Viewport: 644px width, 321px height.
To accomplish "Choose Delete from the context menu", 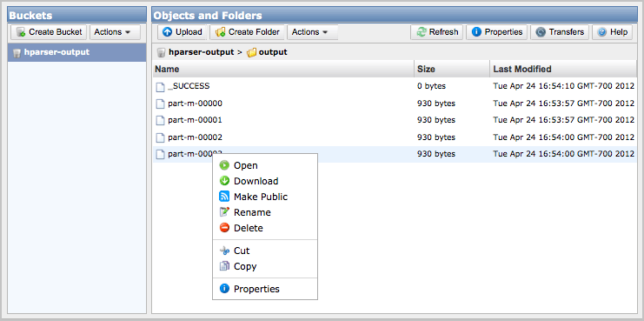I will click(265, 228).
